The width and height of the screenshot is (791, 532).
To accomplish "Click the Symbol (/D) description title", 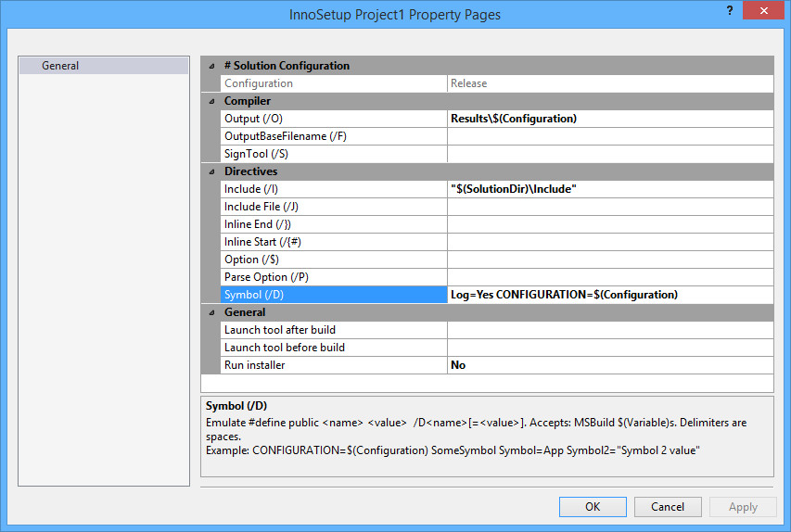I will click(236, 406).
